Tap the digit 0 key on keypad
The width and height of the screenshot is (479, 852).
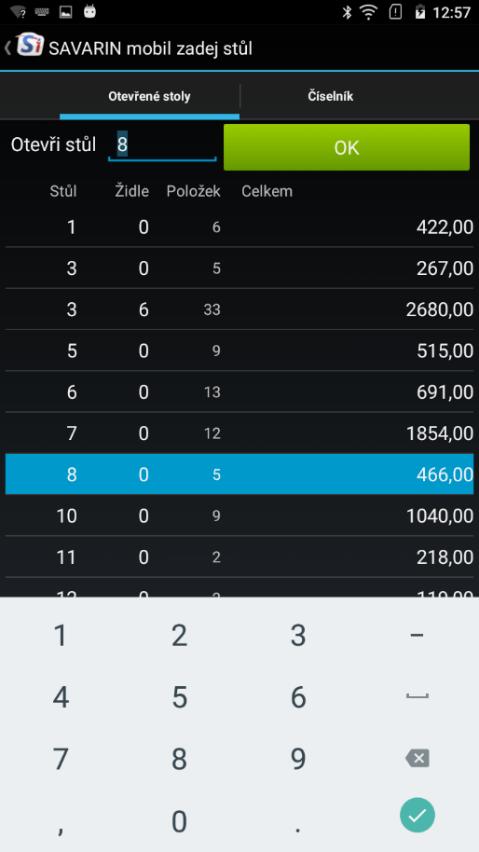point(179,822)
